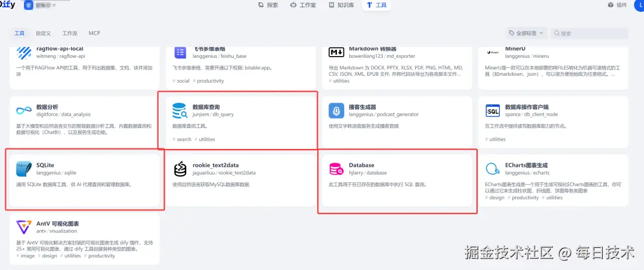Click the MinerU plugin icon

click(493, 52)
